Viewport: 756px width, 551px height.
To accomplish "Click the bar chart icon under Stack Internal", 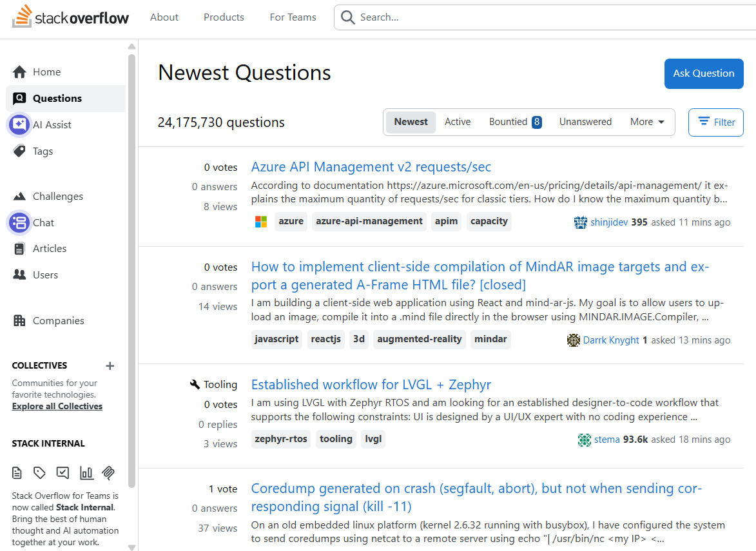I will pyautogui.click(x=86, y=473).
